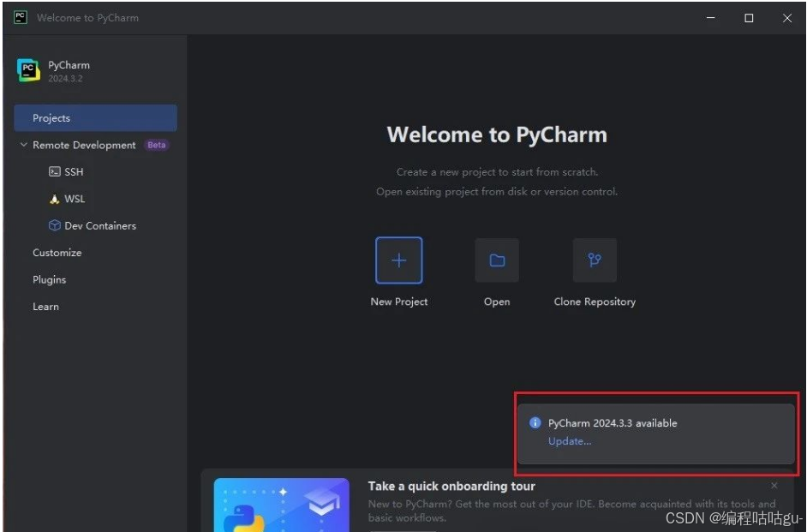This screenshot has width=807, height=532.
Task: Click the New Project label
Action: click(x=399, y=302)
